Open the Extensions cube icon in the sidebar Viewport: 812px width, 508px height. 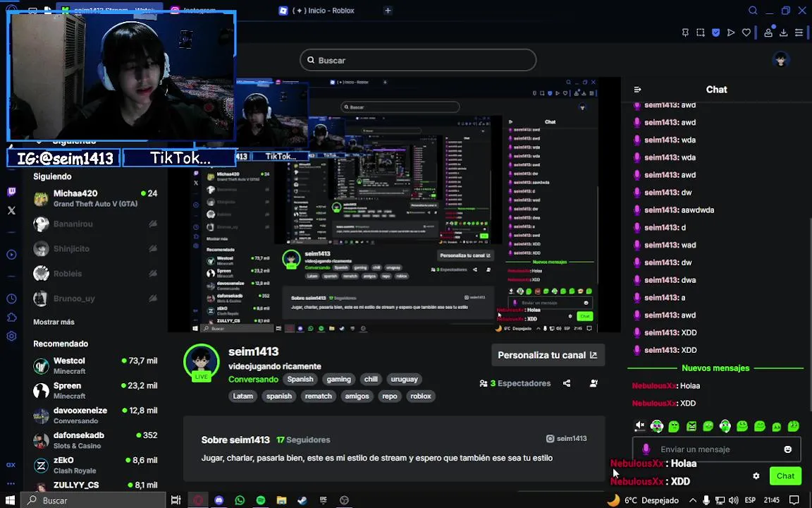[11, 317]
